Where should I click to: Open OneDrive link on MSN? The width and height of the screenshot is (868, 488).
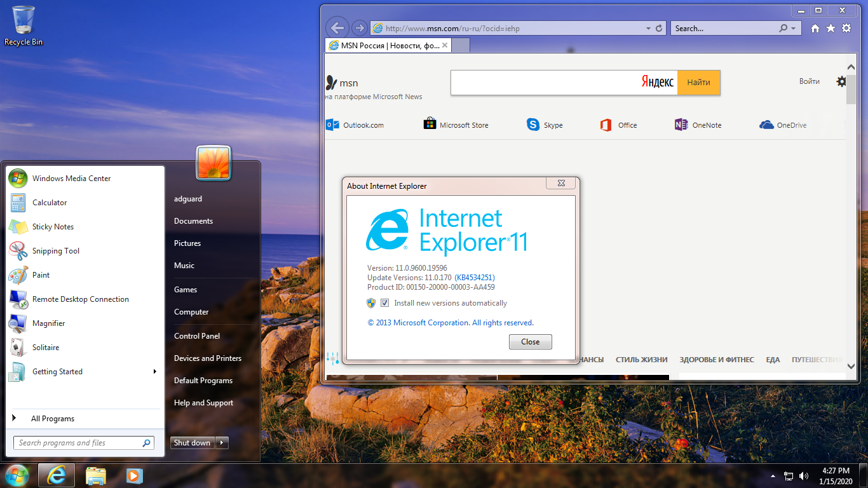tap(783, 125)
